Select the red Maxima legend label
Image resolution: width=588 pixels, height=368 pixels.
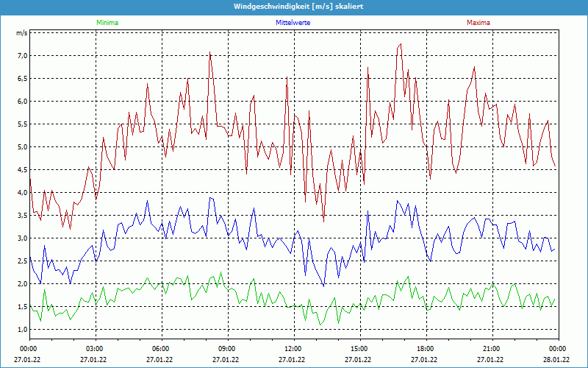478,23
